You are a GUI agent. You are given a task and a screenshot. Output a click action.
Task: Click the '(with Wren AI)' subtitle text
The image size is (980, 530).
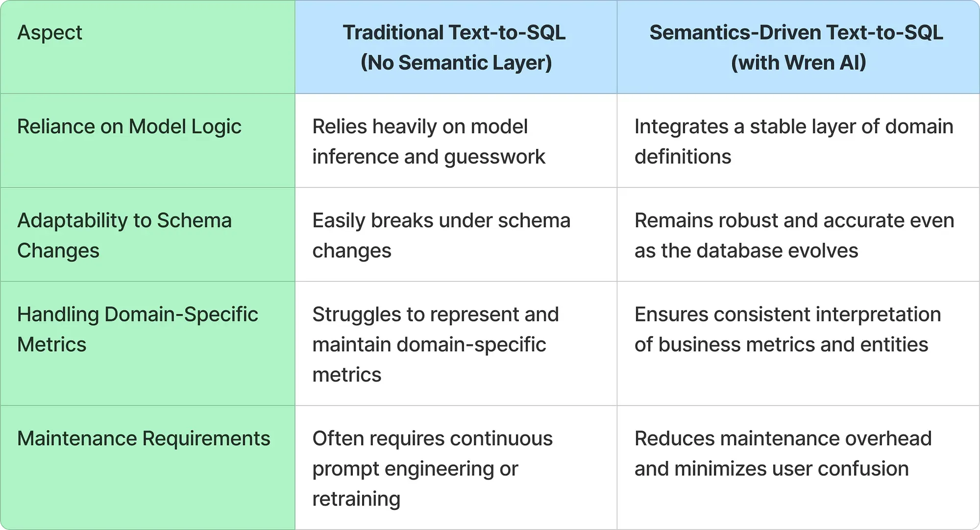[799, 63]
